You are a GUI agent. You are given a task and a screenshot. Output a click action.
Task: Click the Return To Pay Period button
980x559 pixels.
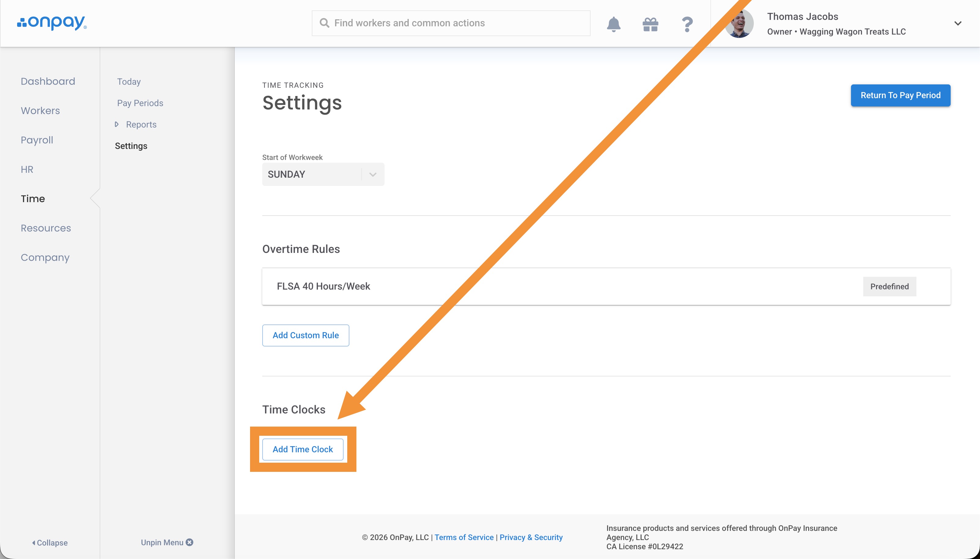tap(900, 95)
